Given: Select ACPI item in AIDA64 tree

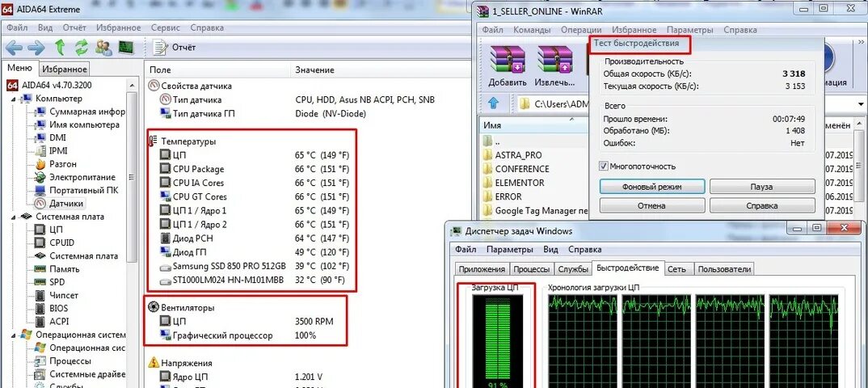Looking at the screenshot, I should point(52,322).
